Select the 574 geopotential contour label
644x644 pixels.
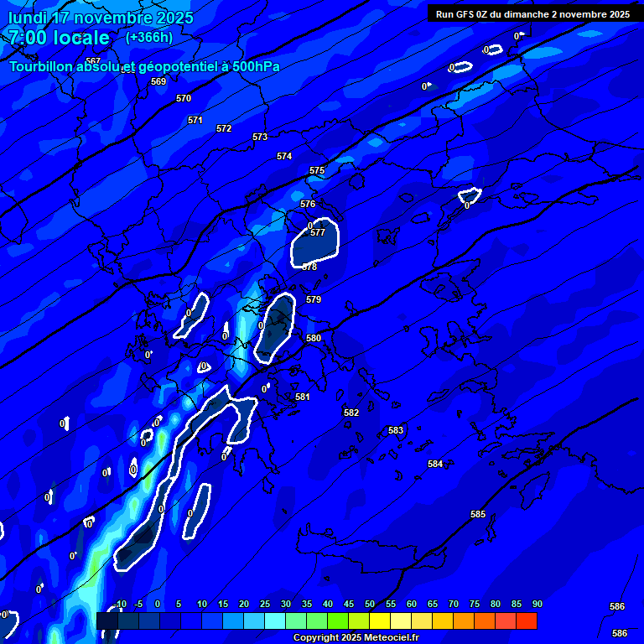[284, 156]
